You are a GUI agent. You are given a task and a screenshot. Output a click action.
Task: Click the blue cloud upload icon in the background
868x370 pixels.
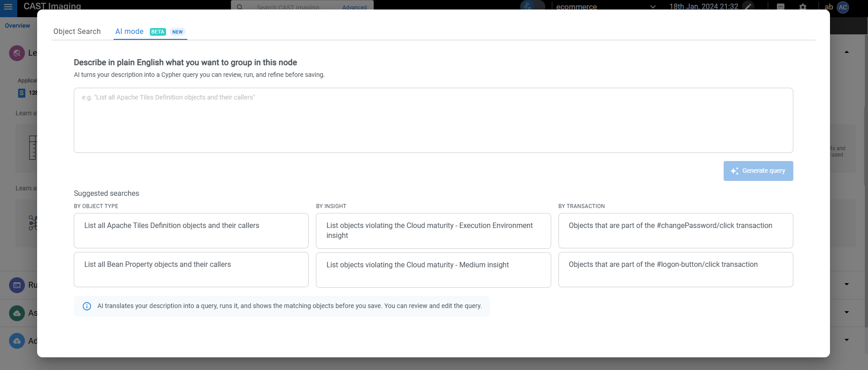coord(17,341)
